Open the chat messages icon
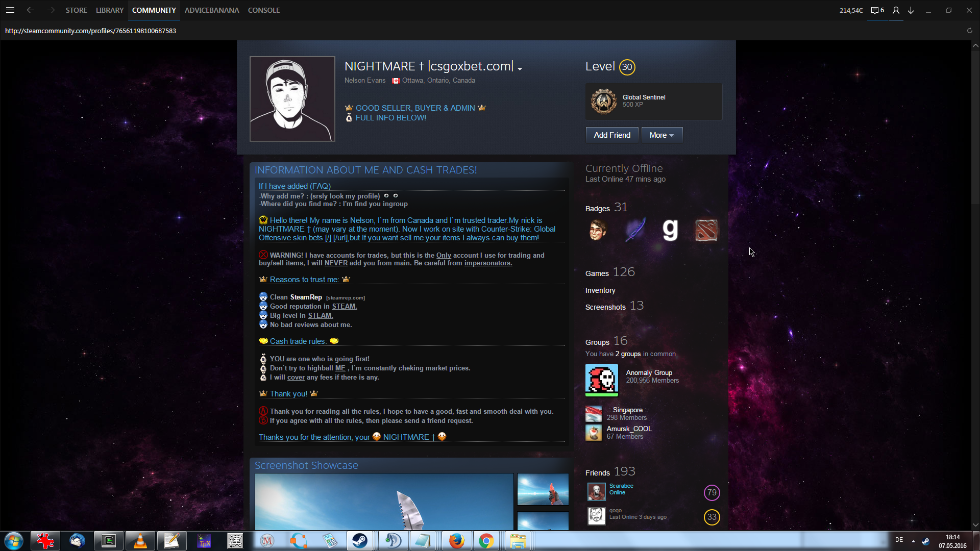The height and width of the screenshot is (551, 980). click(x=875, y=10)
